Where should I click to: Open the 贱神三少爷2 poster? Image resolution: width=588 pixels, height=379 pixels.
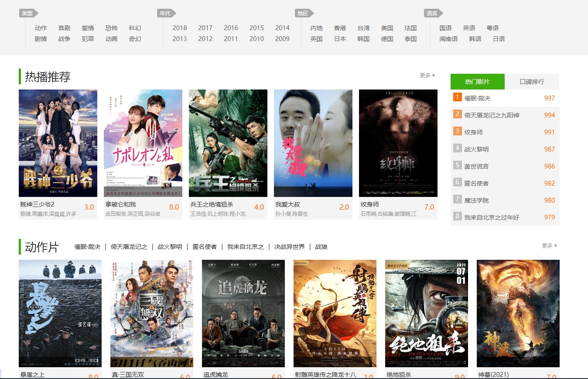click(58, 143)
